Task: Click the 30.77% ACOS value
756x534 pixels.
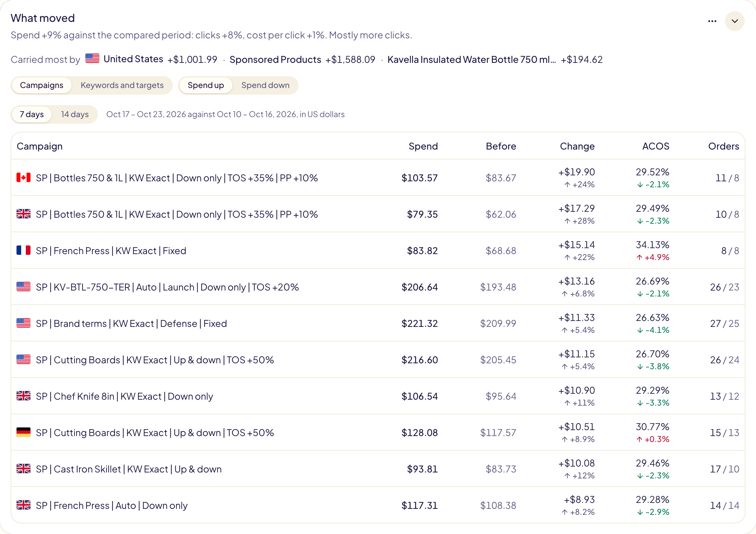Action: click(652, 427)
